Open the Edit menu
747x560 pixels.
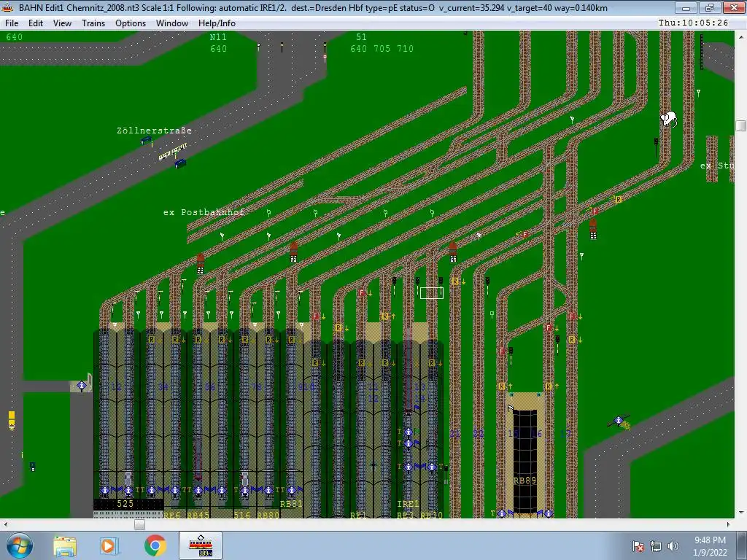(35, 23)
